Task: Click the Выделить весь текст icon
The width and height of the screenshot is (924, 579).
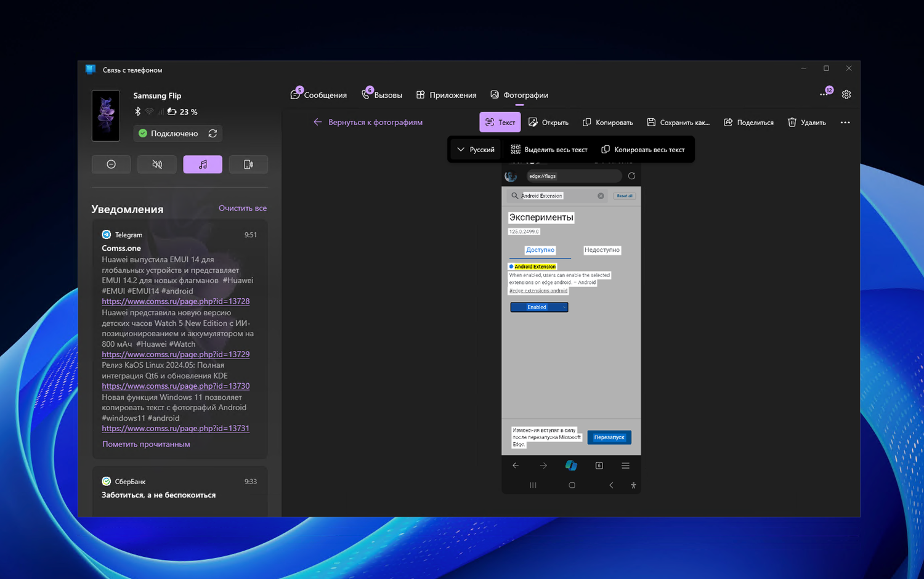Action: click(516, 149)
